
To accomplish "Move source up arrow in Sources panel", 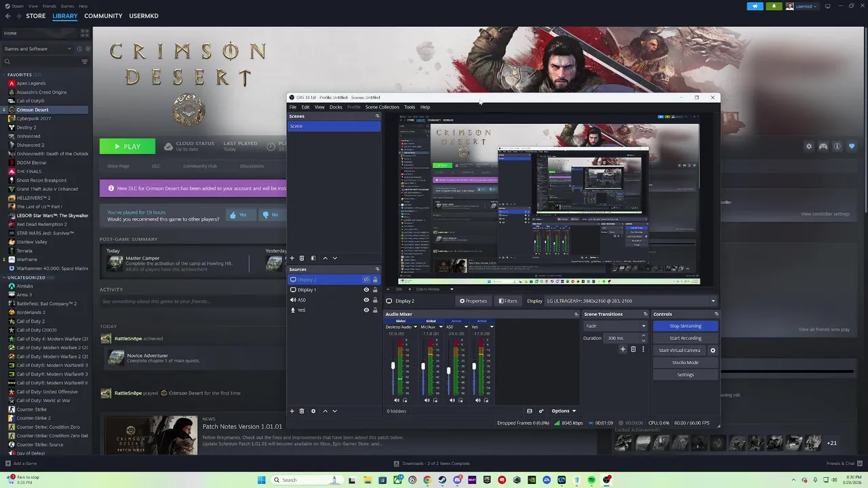I will tap(325, 411).
